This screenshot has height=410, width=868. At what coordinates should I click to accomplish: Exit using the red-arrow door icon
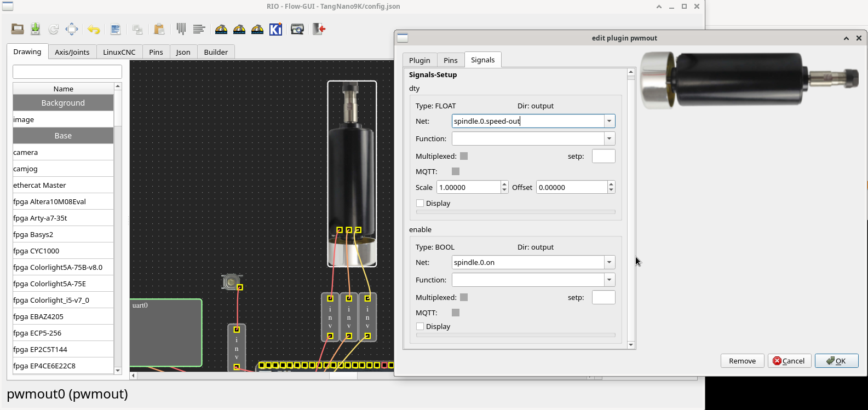(x=319, y=29)
